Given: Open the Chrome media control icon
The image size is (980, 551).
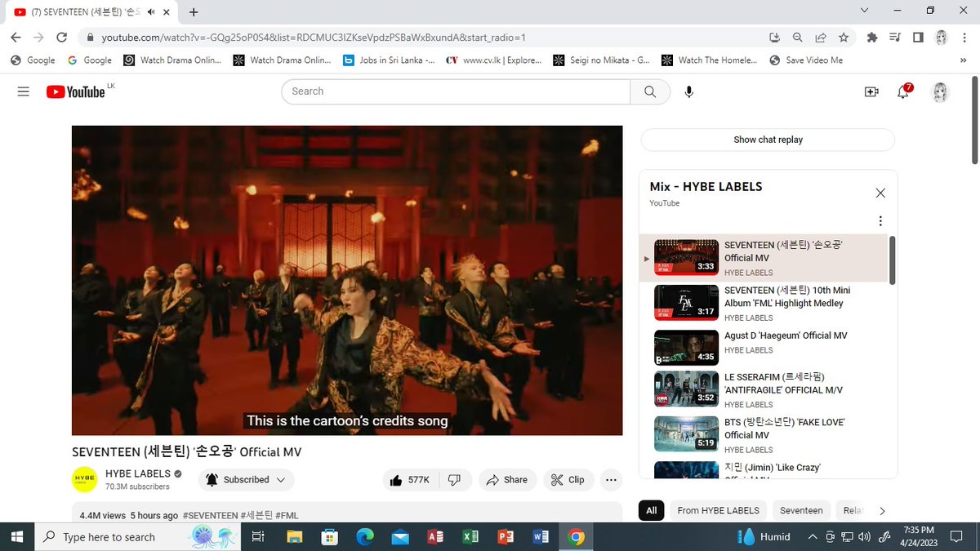Looking at the screenshot, I should [895, 38].
